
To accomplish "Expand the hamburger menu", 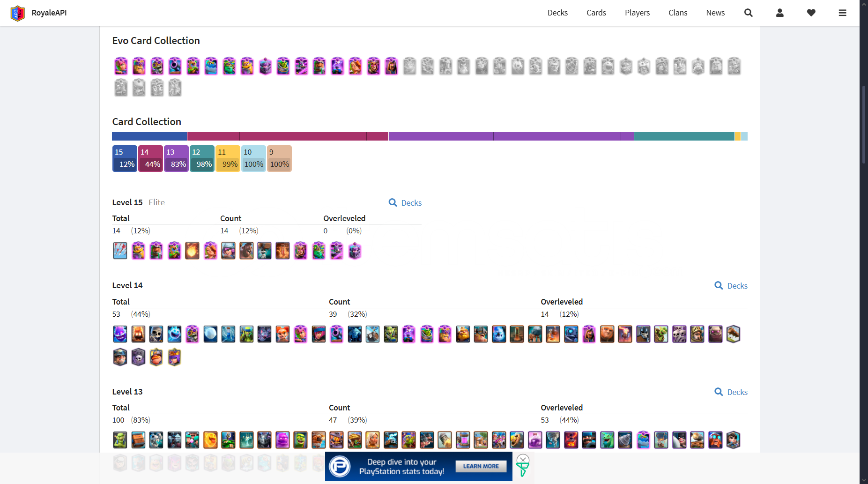I will pos(843,13).
